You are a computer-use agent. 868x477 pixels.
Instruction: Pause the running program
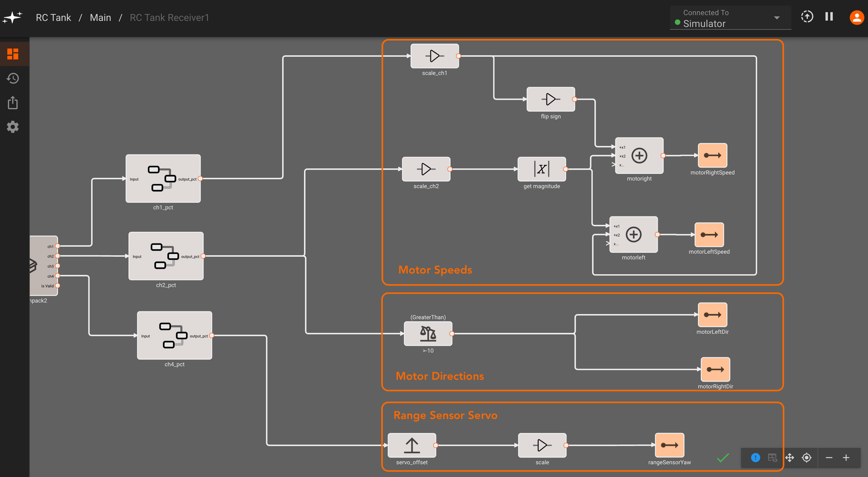pos(829,17)
